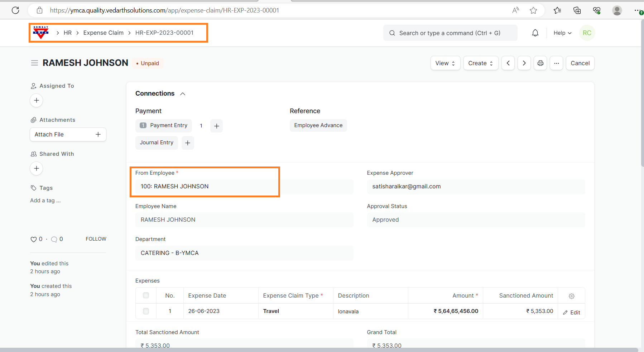The height and width of the screenshot is (352, 644).
Task: Collapse the Connections section
Action: click(x=183, y=94)
